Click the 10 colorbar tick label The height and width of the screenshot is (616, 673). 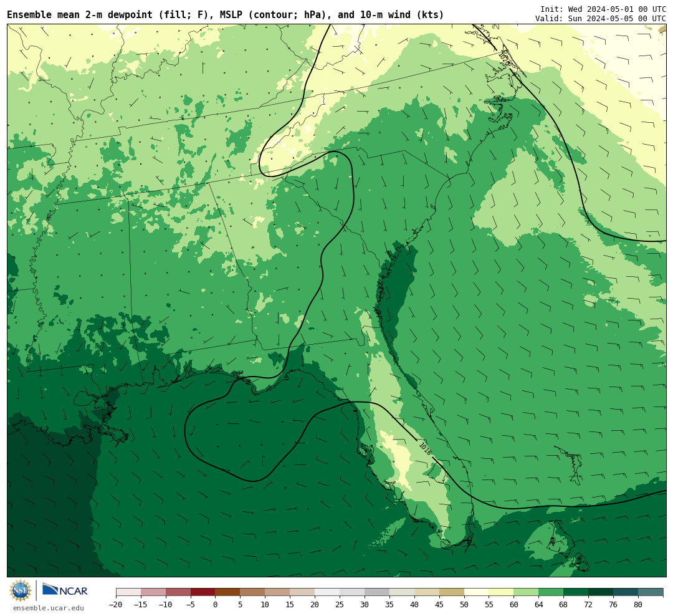pos(265,604)
